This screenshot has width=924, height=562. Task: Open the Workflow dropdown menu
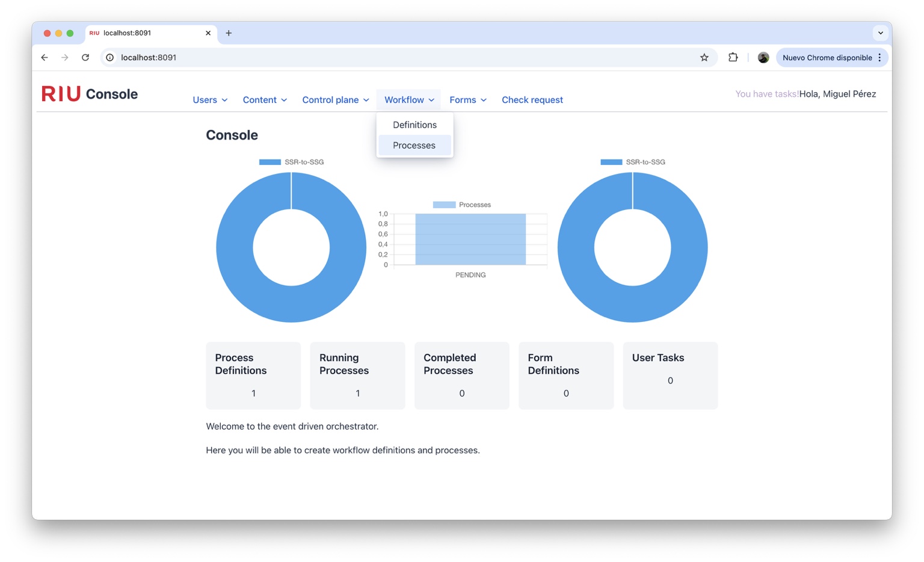pos(408,100)
